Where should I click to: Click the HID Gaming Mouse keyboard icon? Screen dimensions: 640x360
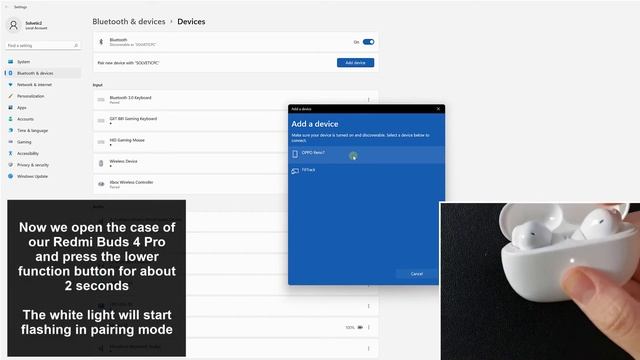click(101, 142)
